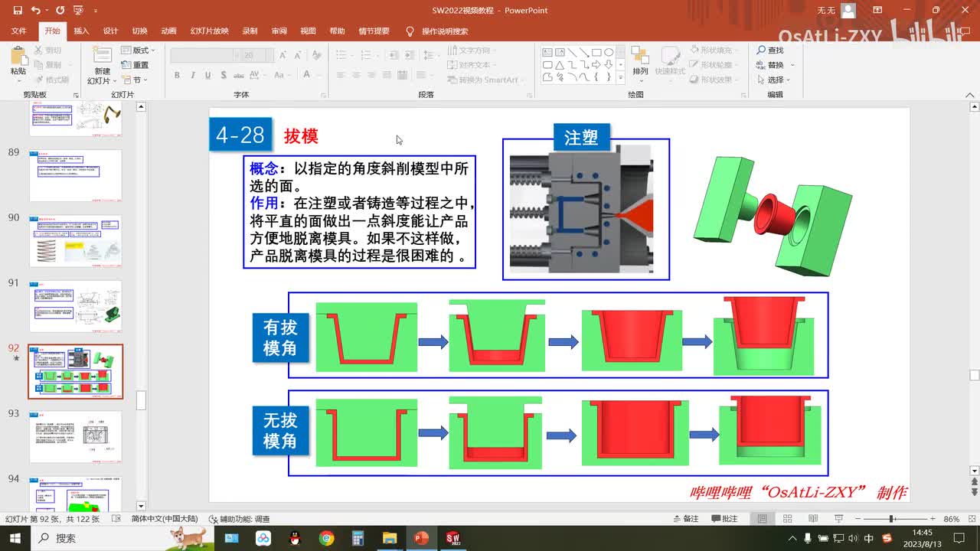Select the Oval shape in shapes gallery

609,52
